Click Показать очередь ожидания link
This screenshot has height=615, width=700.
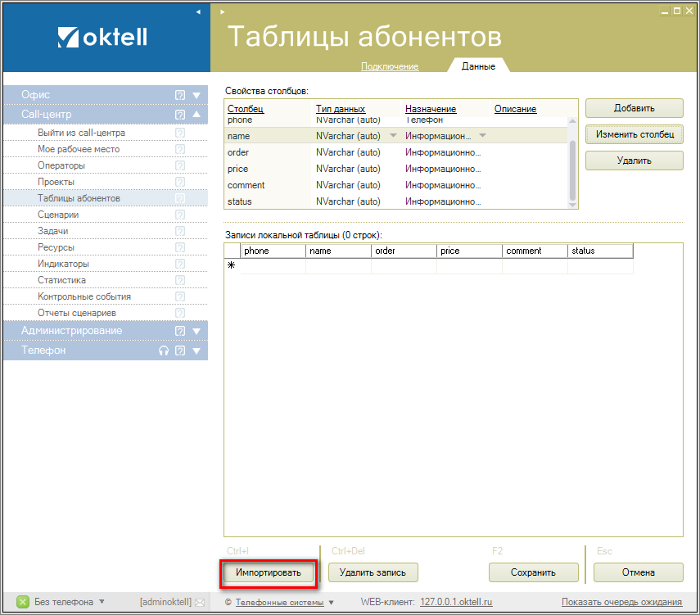coord(622,602)
